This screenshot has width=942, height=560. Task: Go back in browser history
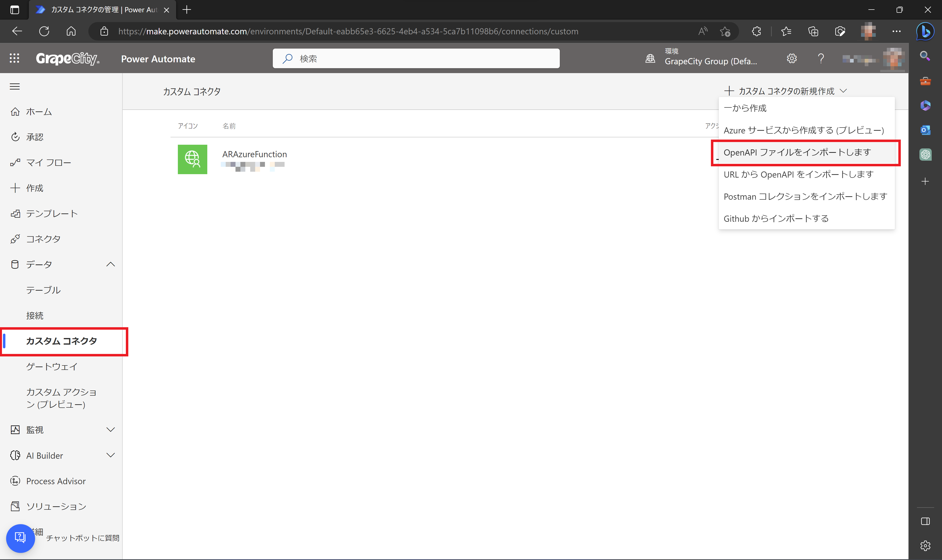pyautogui.click(x=17, y=31)
